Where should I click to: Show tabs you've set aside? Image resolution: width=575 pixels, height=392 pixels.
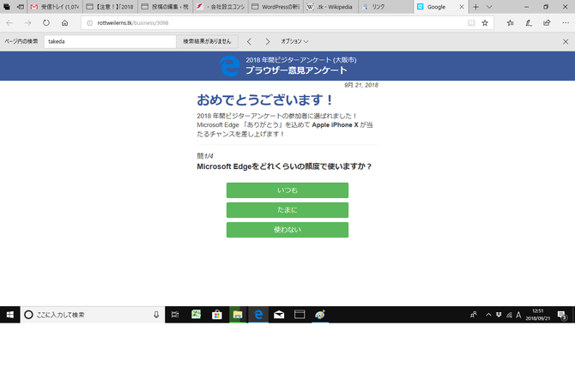pyautogui.click(x=7, y=7)
